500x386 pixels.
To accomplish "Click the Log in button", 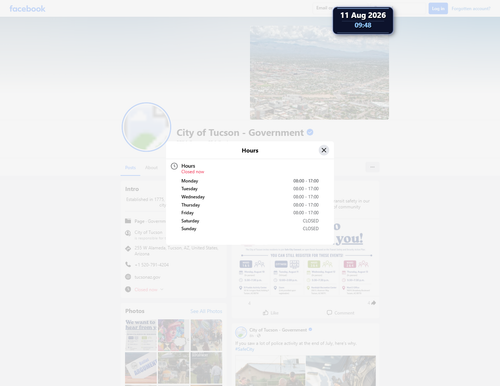I will (x=438, y=8).
